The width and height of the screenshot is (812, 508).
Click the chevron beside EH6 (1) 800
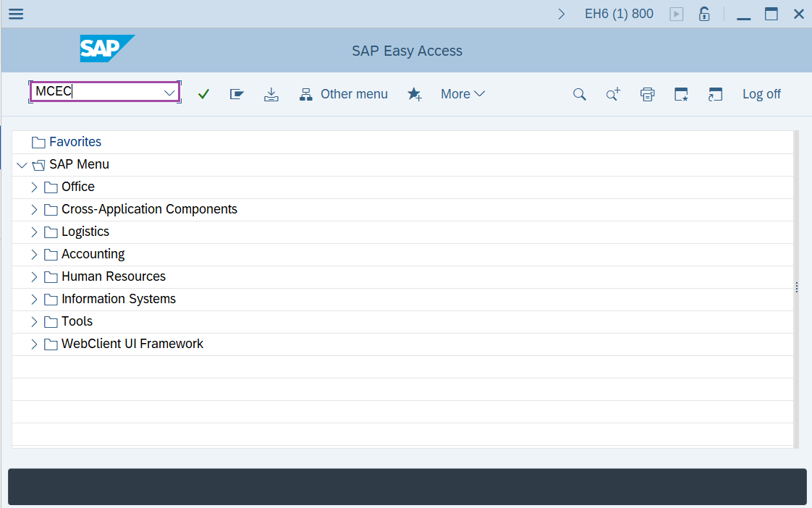pos(562,13)
